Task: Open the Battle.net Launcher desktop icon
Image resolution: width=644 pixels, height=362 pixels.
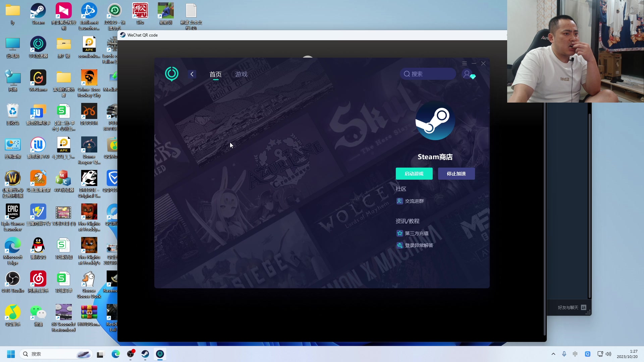Action: click(x=89, y=16)
